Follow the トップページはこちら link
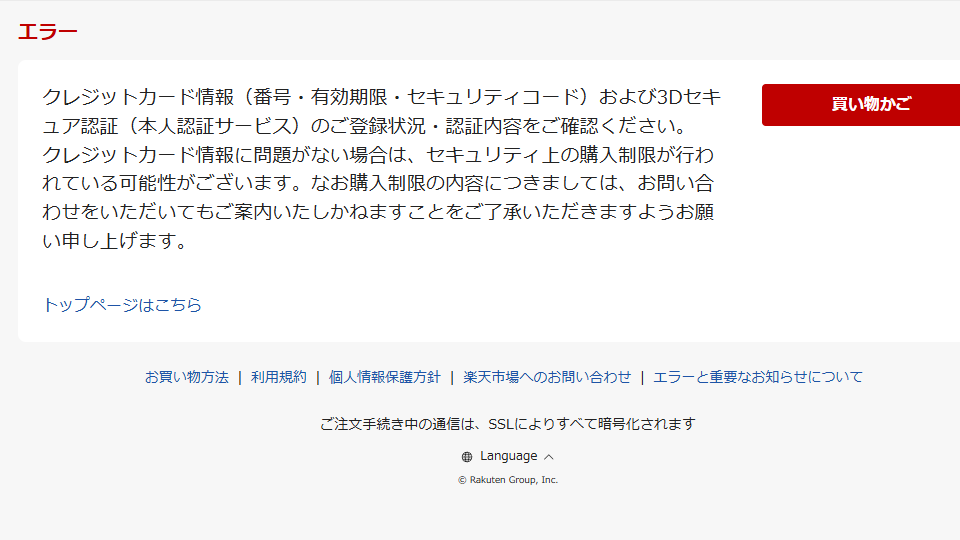960x540 pixels. pyautogui.click(x=122, y=304)
